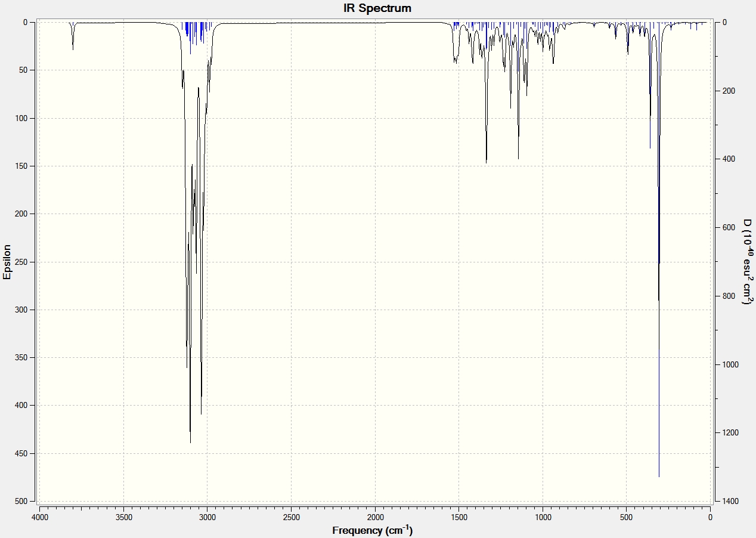
Task: Click the peak tip near 1335 cm-1
Action: (487, 162)
